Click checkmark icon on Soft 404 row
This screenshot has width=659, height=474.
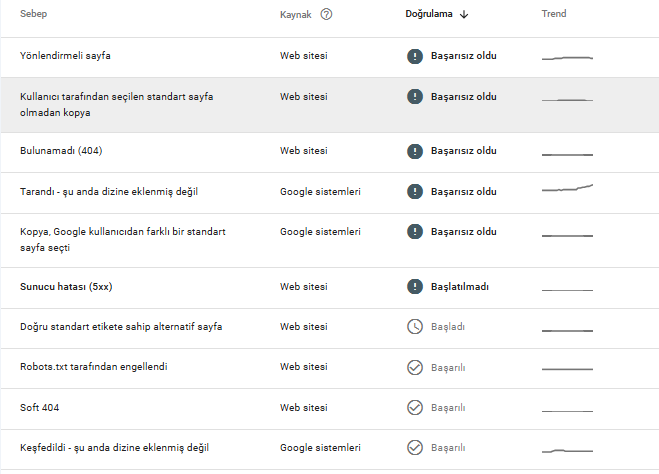pyautogui.click(x=415, y=407)
